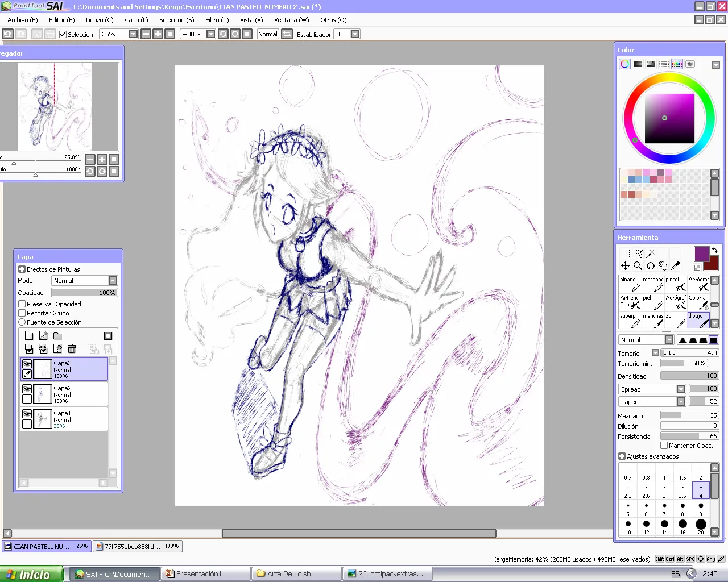Image resolution: width=728 pixels, height=582 pixels.
Task: Select the hand pan tool
Action: pyautogui.click(x=663, y=265)
